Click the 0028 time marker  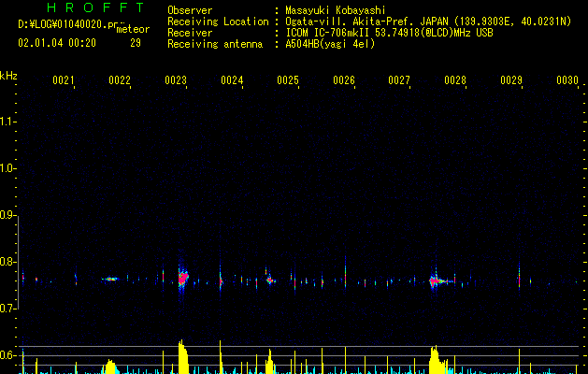455,80
